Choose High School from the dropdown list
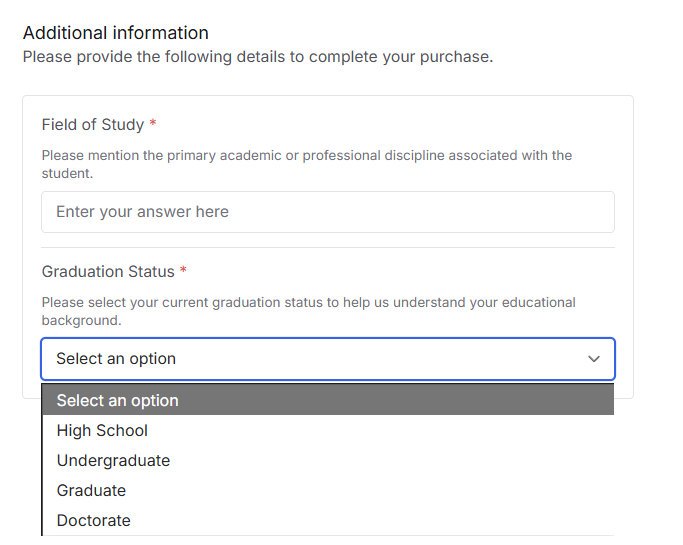This screenshot has height=545, width=683. click(102, 431)
